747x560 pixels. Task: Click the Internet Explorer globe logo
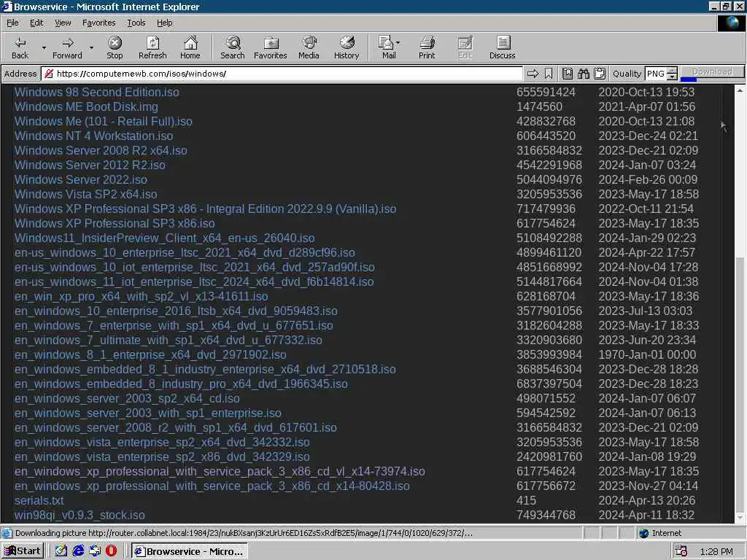pyautogui.click(x=731, y=23)
